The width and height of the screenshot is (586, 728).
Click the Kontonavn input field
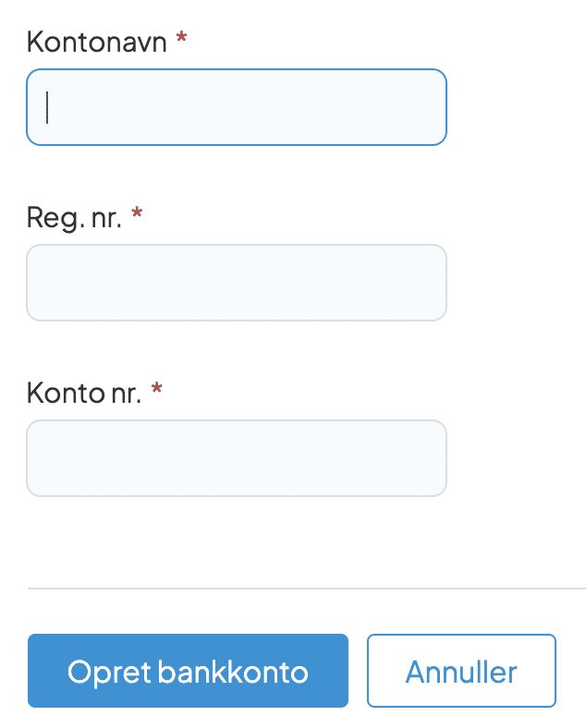tap(237, 107)
